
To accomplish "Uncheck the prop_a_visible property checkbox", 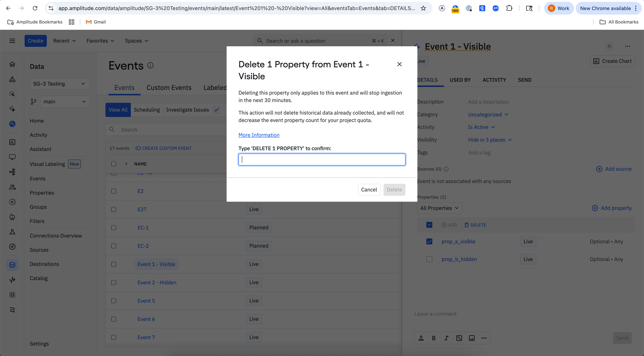I will click(x=429, y=242).
